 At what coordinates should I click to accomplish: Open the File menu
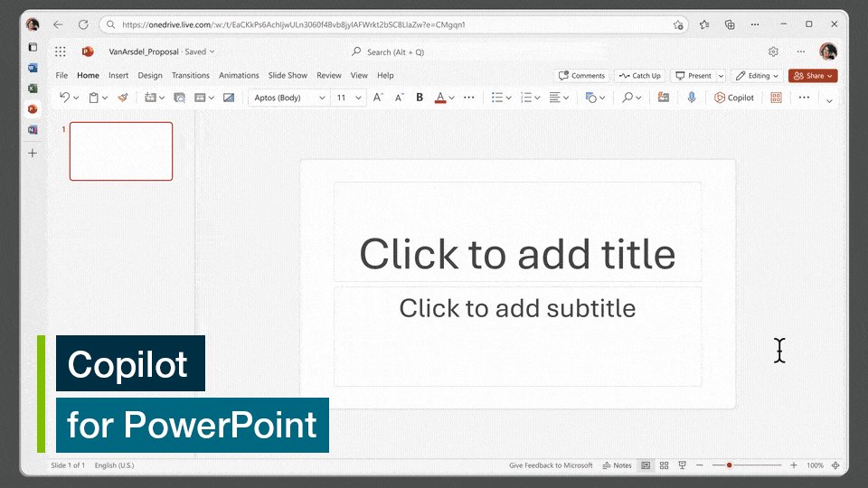61,76
